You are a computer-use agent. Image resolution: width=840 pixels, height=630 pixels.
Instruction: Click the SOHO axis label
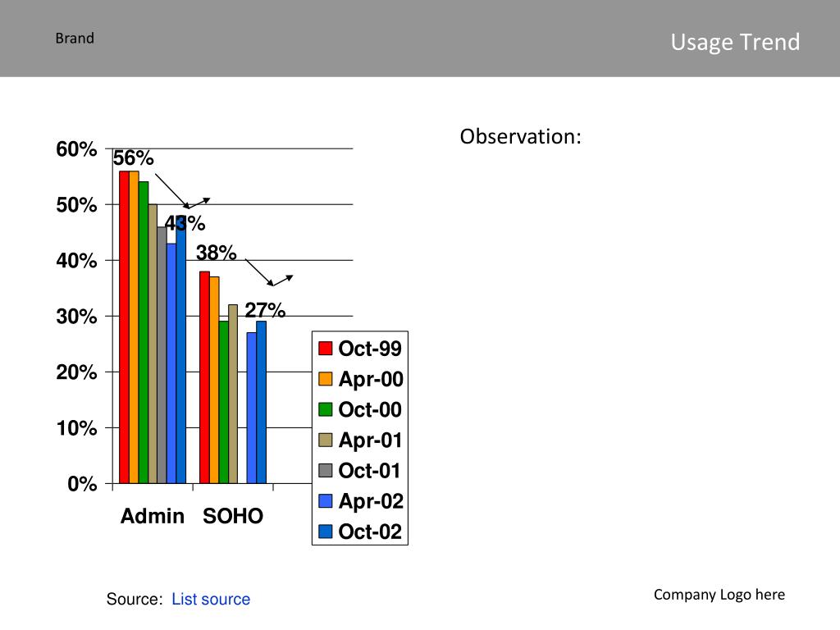click(x=232, y=516)
